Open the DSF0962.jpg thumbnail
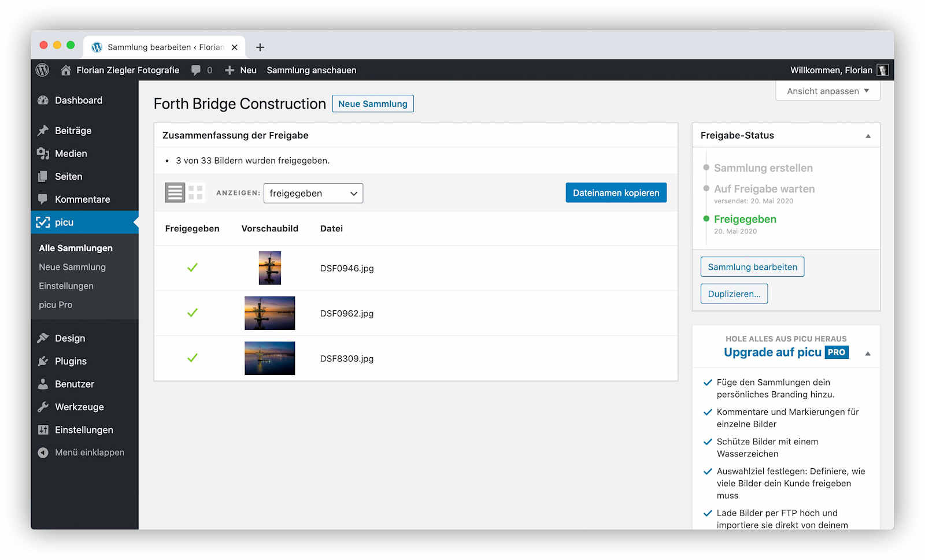The height and width of the screenshot is (560, 925). (269, 313)
